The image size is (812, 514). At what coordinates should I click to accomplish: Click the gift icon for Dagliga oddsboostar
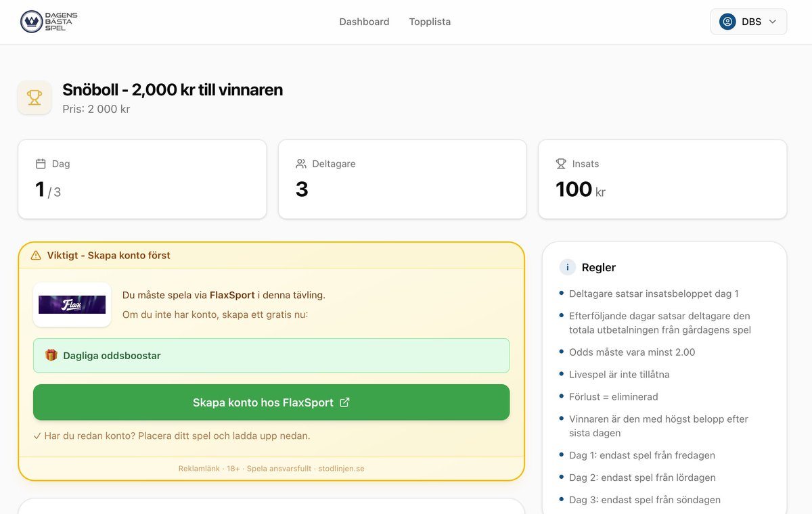(51, 355)
